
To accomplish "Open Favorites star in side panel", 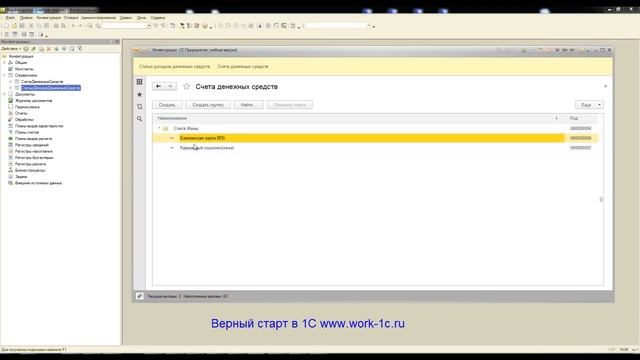I will 139,94.
